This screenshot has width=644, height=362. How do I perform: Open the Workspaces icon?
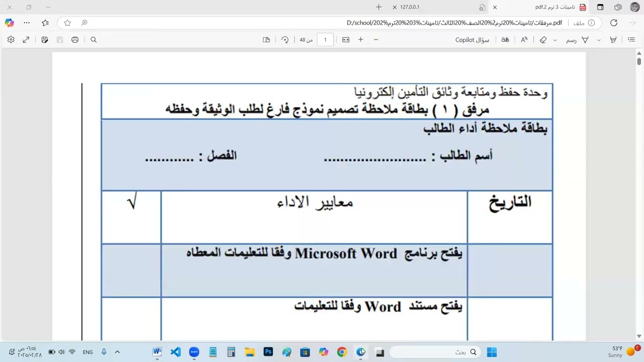tap(618, 7)
